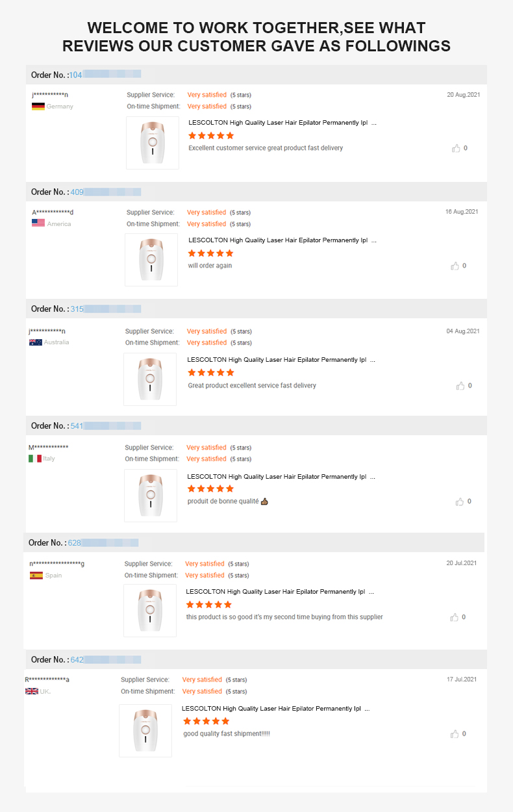Click the Australia flag icon

(x=36, y=342)
